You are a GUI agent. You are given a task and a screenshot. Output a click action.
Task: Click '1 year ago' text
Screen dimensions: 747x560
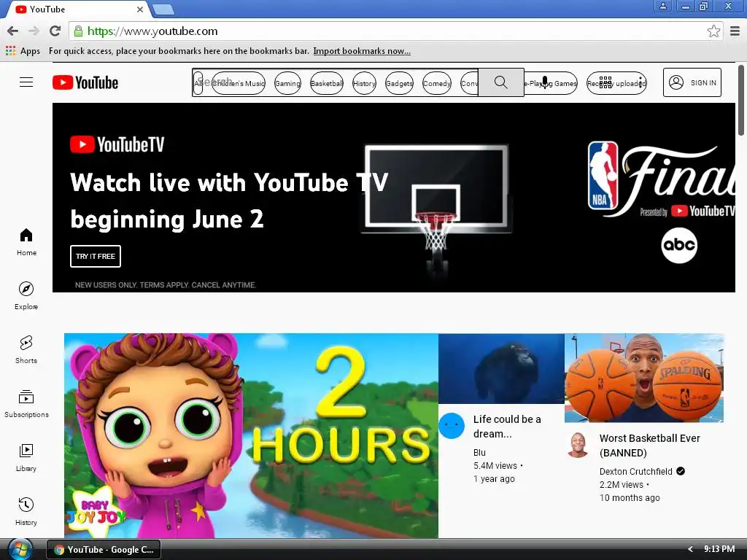[x=494, y=478]
